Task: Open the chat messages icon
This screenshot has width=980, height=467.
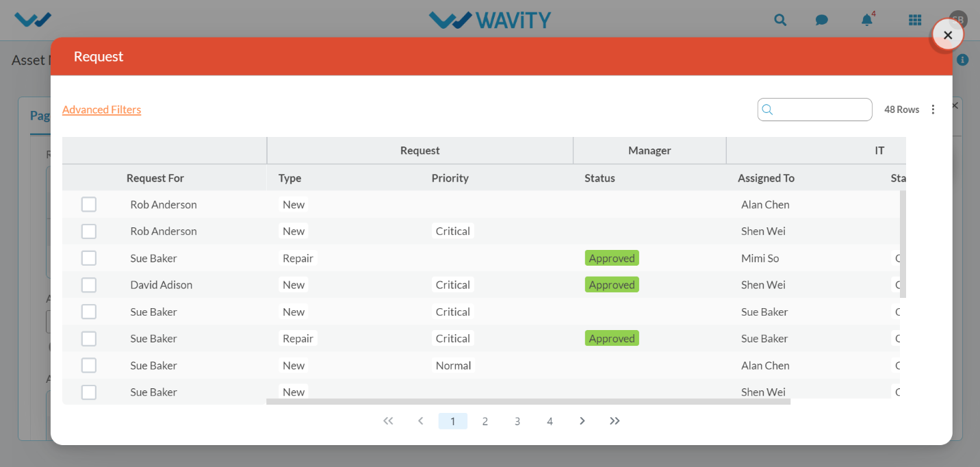Action: (822, 20)
